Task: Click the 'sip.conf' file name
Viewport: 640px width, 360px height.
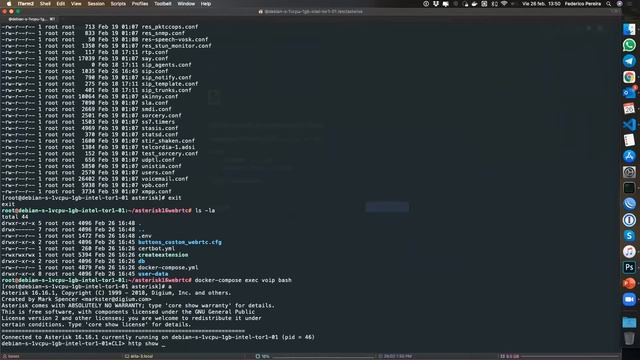Action: 155,71
